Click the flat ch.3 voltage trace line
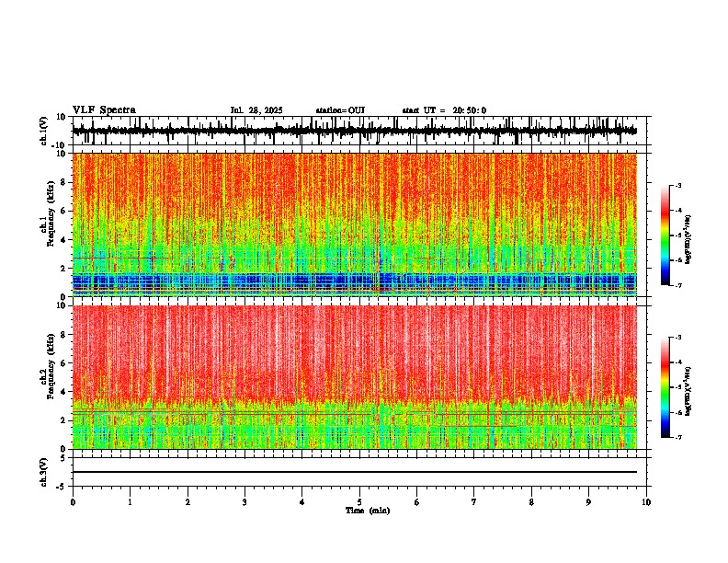This screenshot has width=728, height=563. [355, 472]
